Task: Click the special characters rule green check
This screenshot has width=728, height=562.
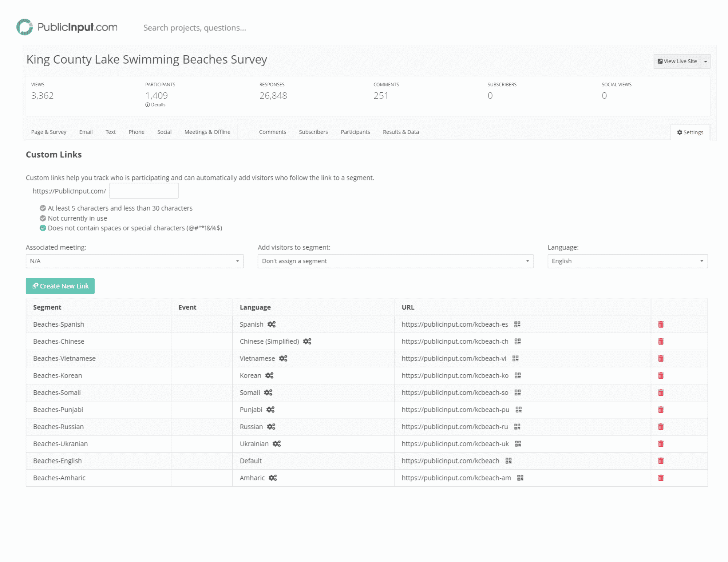Action: 43,228
